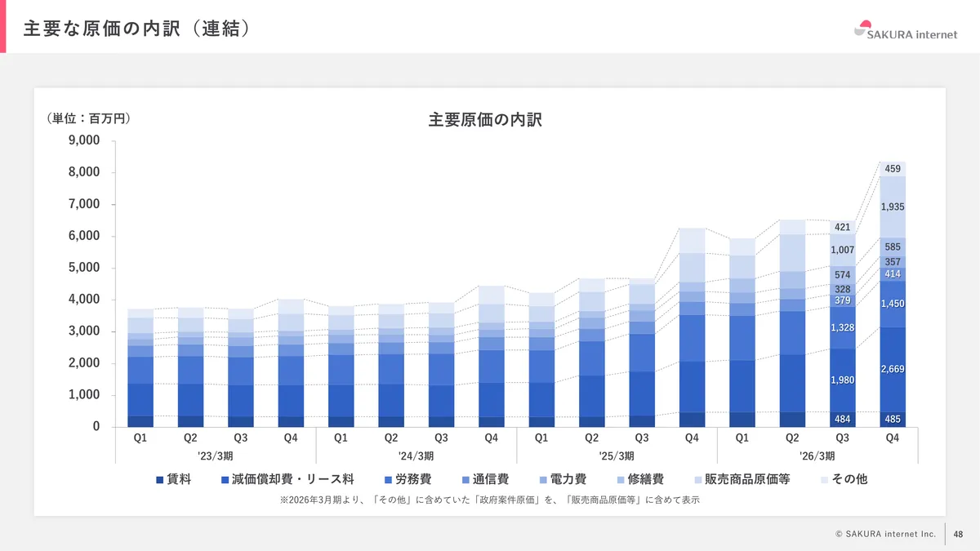Click the その他 legend swatch

coord(823,480)
